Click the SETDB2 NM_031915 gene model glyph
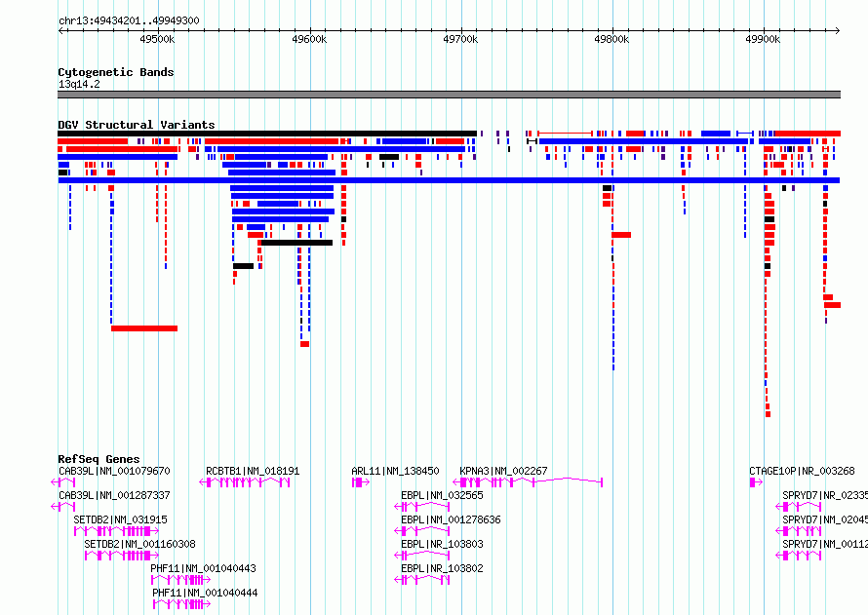Screen dimensions: 868x615 tap(117, 531)
